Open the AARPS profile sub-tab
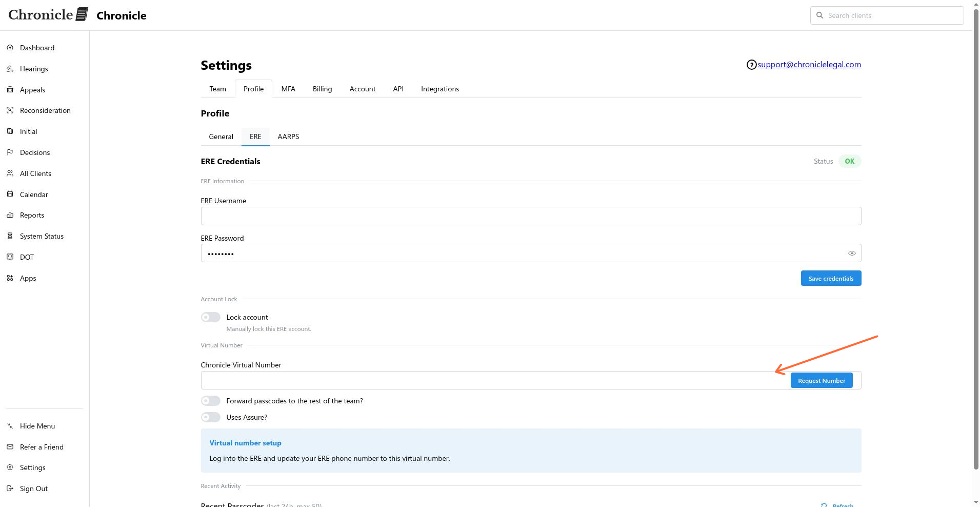This screenshot has width=980, height=507. 288,136
